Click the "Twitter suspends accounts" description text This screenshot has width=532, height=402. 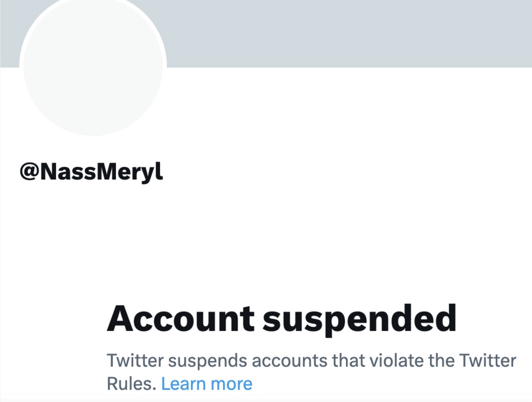coord(311,360)
